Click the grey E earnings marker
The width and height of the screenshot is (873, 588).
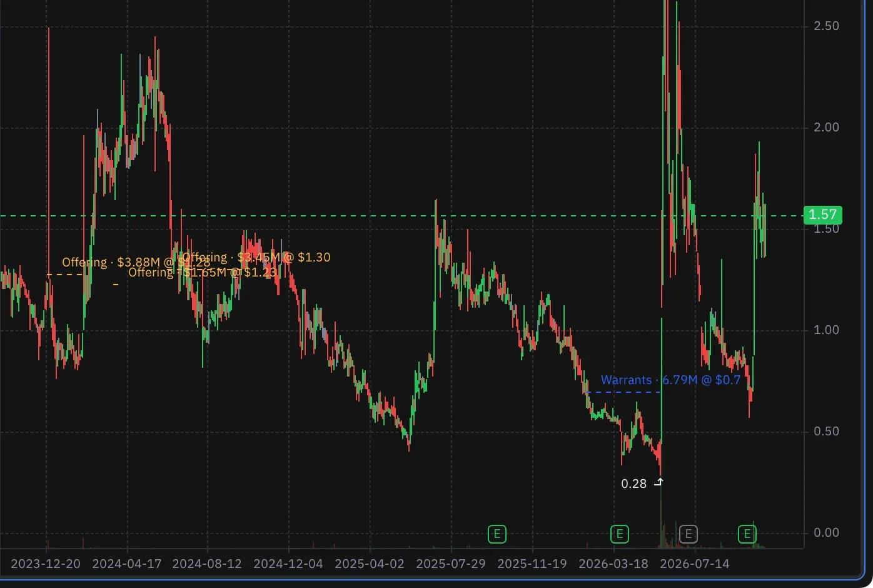[x=688, y=534]
